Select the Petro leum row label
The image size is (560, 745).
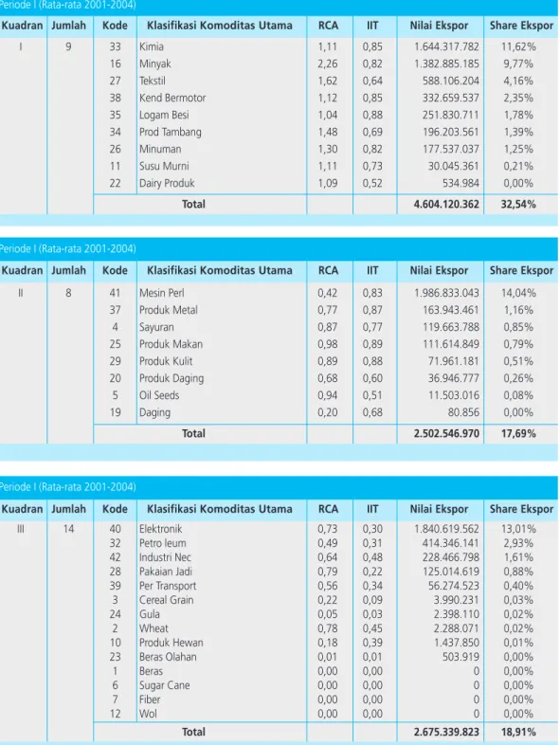tap(162, 543)
